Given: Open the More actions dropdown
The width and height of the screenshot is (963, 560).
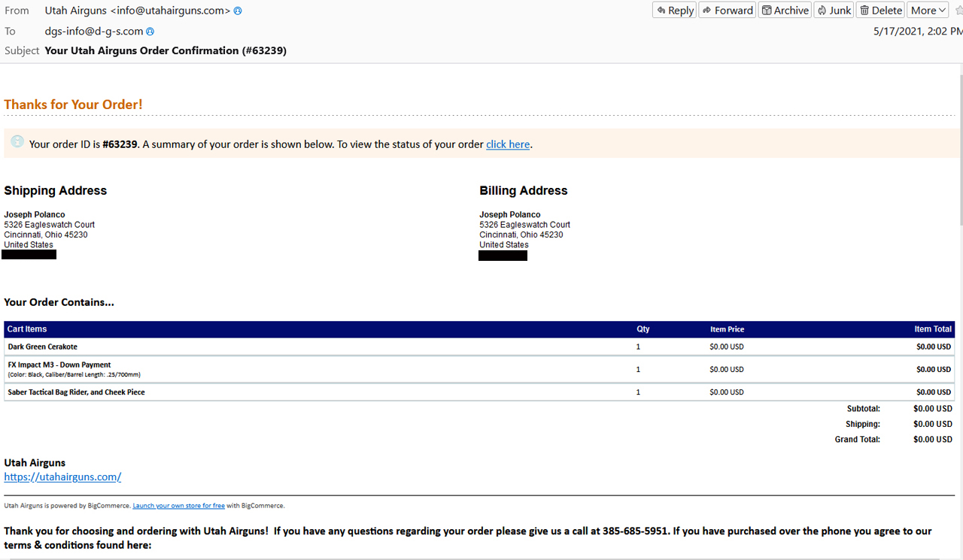Looking at the screenshot, I should (x=928, y=10).
